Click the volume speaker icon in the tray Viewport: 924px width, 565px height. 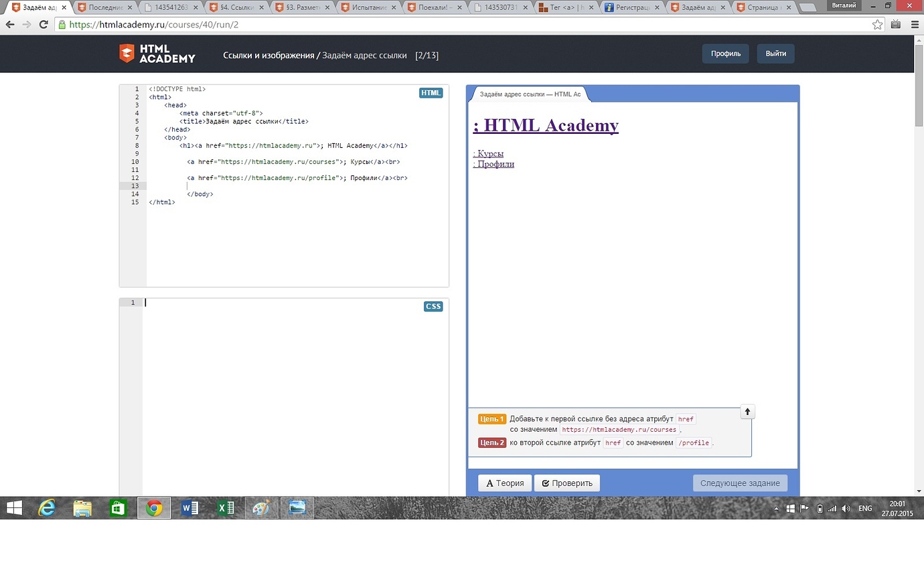coord(846,509)
